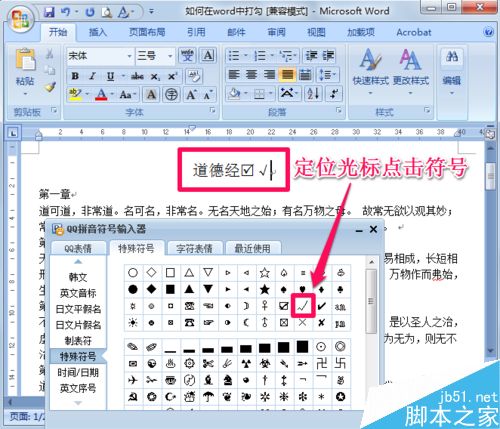Select 英文序号 category
This screenshot has height=429, width=500.
[x=78, y=388]
